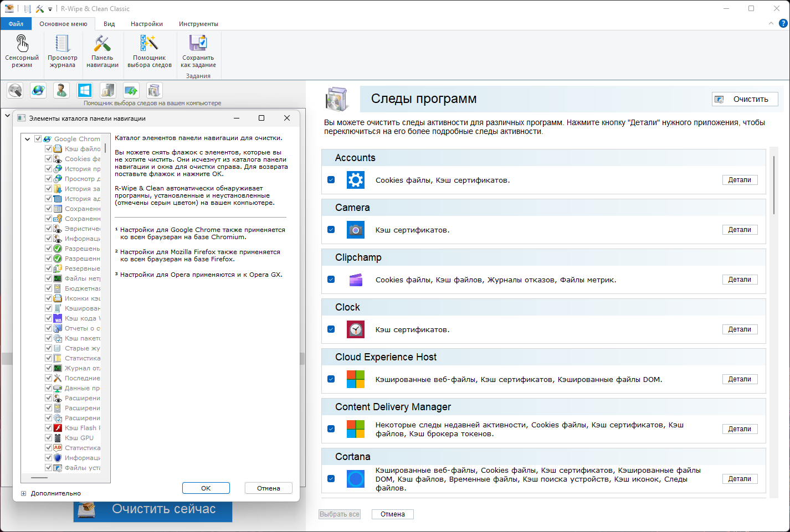Select the monitor with green arrows icon
The height and width of the screenshot is (532, 790).
pos(131,90)
